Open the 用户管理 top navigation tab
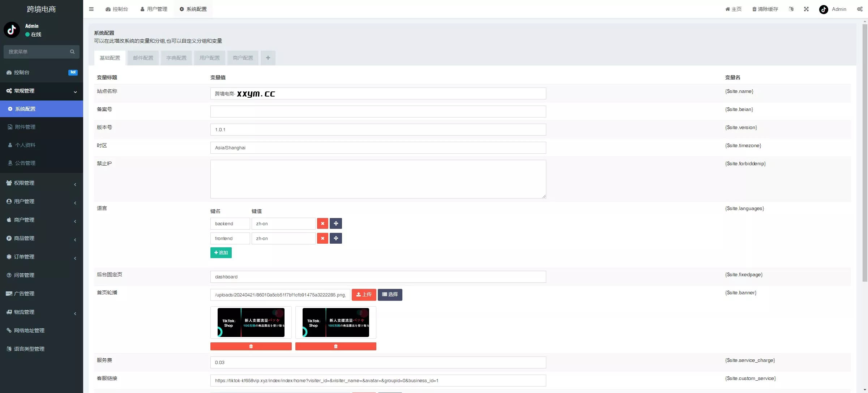 [x=154, y=9]
